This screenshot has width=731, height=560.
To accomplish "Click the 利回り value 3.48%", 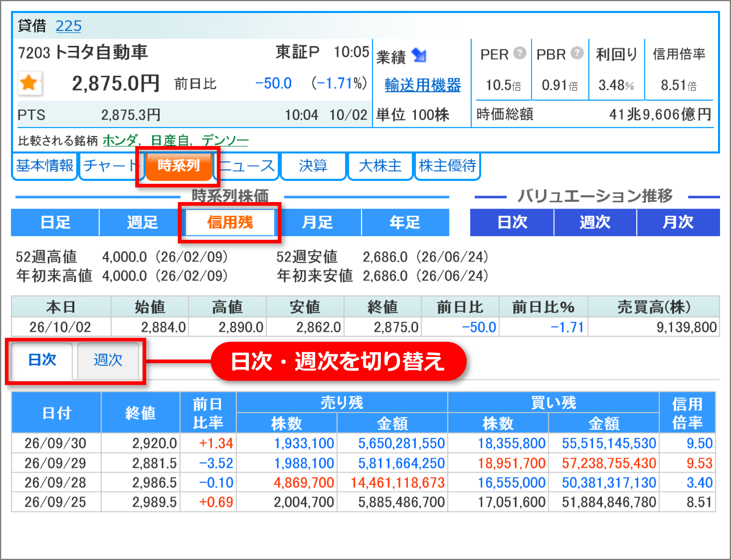I will [616, 85].
